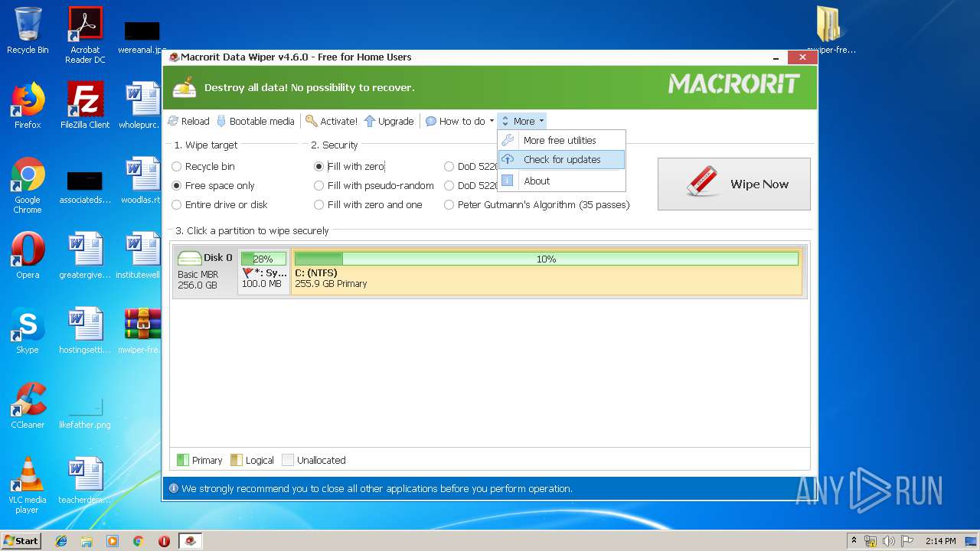Image resolution: width=980 pixels, height=551 pixels.
Task: Open the How to do menu
Action: [459, 121]
